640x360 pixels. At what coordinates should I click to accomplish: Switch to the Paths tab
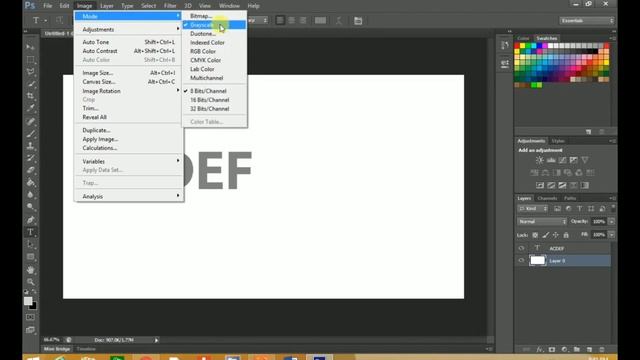click(570, 198)
